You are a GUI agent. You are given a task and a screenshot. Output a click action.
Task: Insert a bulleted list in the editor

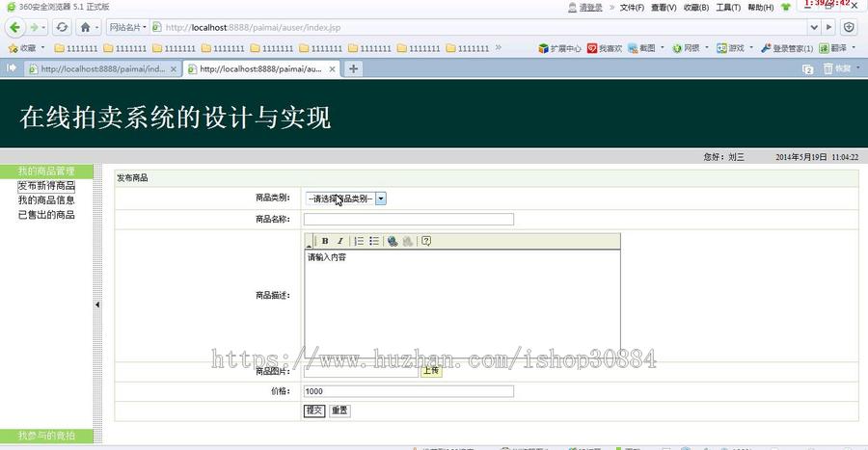coord(374,241)
